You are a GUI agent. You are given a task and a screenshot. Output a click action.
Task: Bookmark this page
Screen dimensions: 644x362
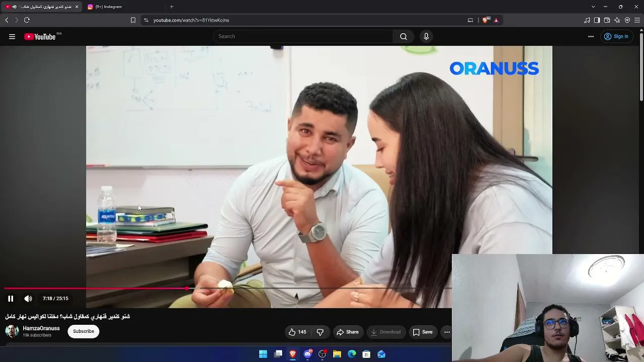point(133,20)
